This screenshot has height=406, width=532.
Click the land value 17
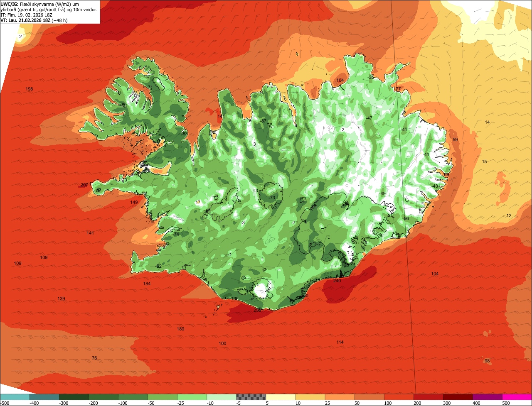point(198,203)
